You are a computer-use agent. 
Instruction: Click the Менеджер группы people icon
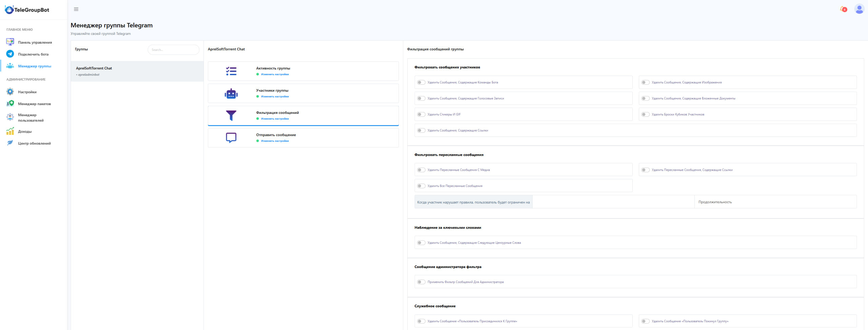pos(10,66)
